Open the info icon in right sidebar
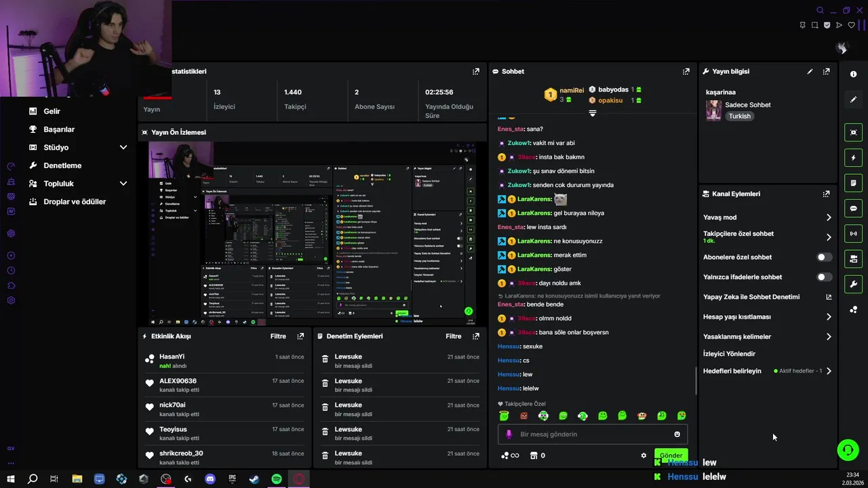 (x=853, y=74)
